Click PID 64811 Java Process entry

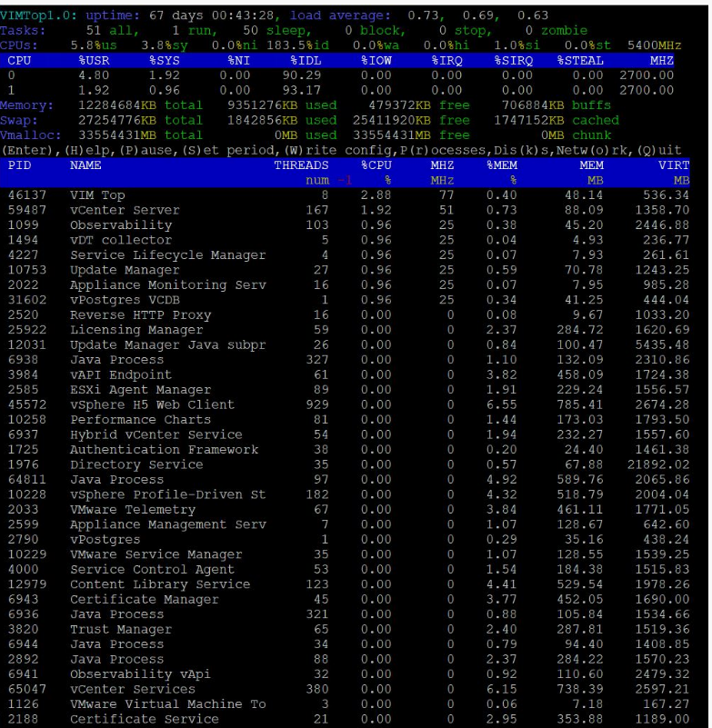[27, 480]
